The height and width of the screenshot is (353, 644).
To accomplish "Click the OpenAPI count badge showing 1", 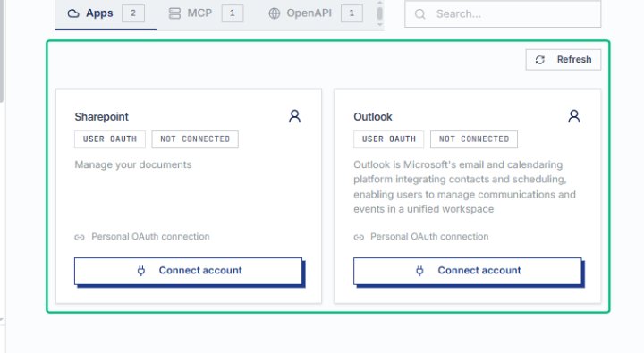I will 352,13.
